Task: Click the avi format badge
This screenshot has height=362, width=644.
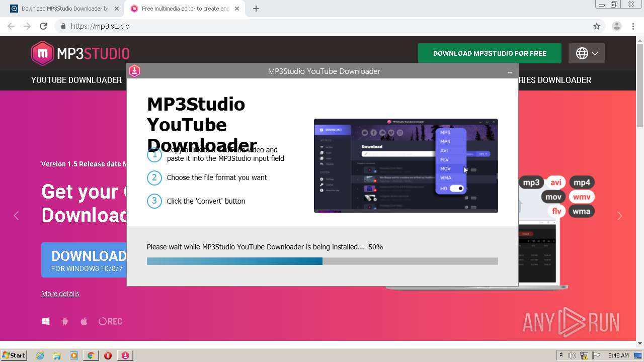Action: 556,183
